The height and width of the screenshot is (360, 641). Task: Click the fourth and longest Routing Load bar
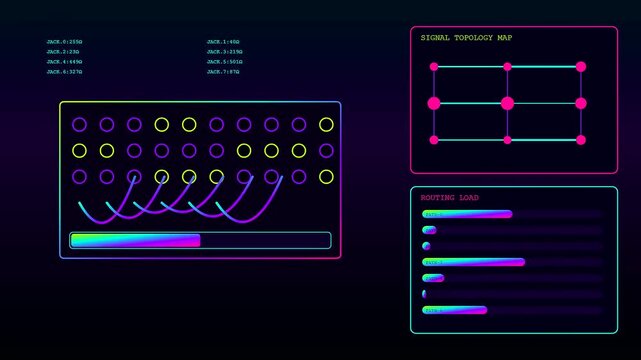(473, 262)
